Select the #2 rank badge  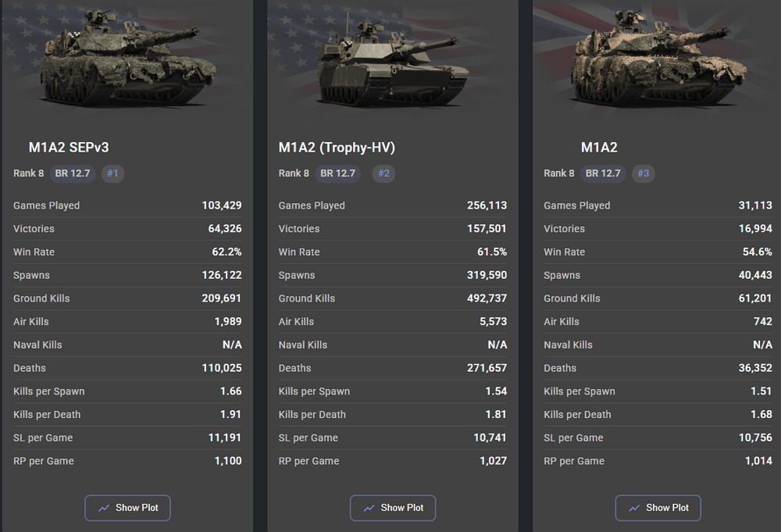pos(383,173)
